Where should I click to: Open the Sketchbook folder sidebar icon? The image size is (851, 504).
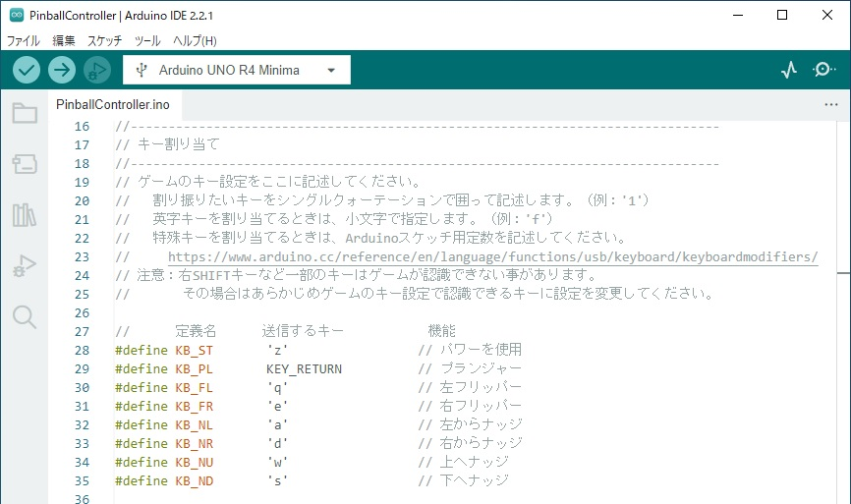pyautogui.click(x=25, y=114)
